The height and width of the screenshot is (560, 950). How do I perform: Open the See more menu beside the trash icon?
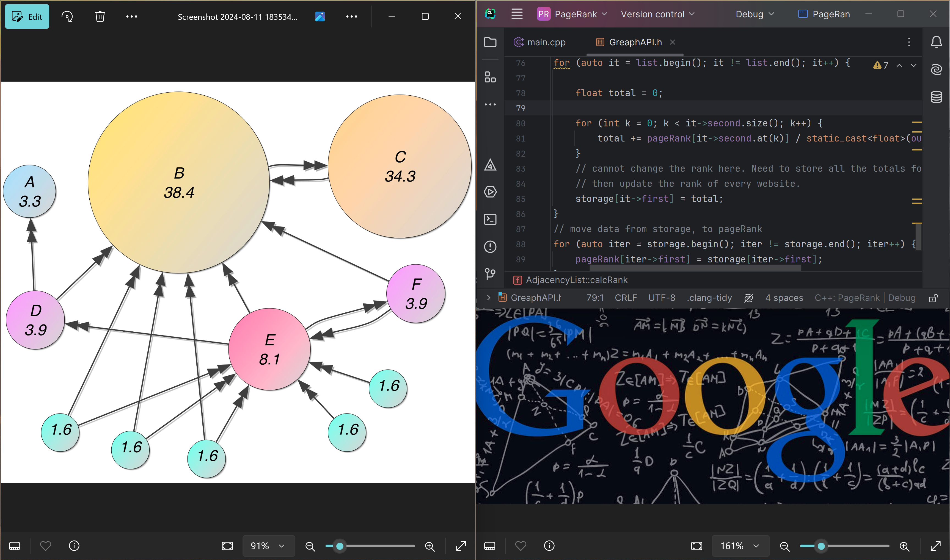click(x=132, y=16)
